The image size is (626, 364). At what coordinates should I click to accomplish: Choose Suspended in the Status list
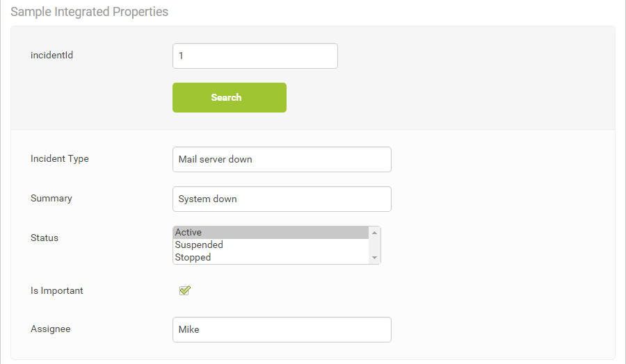tap(271, 245)
